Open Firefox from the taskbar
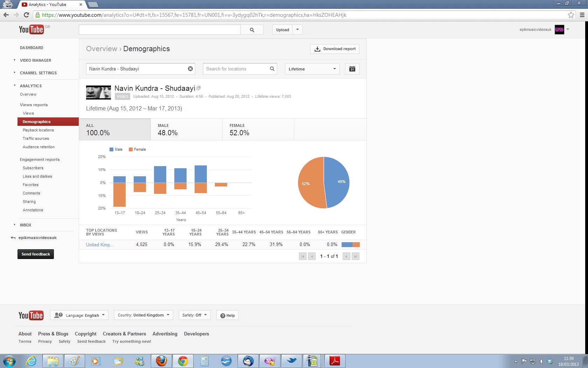This screenshot has width=588, height=368. (x=161, y=361)
